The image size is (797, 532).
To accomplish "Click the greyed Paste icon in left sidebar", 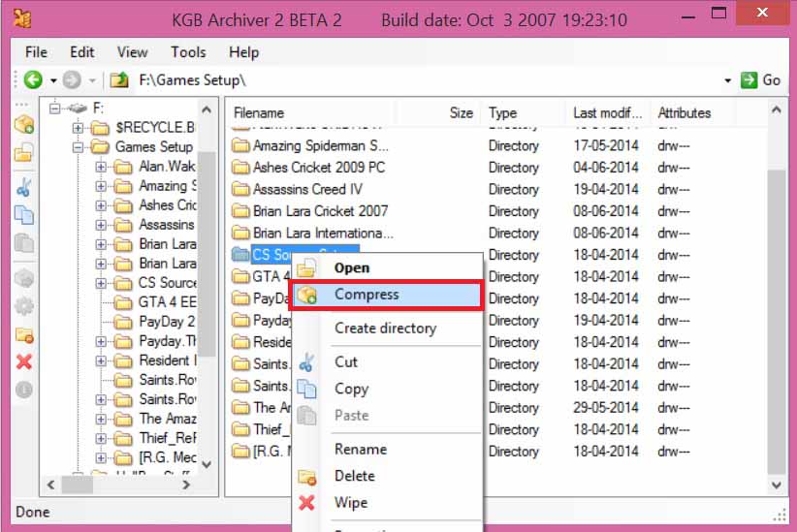I will (24, 243).
